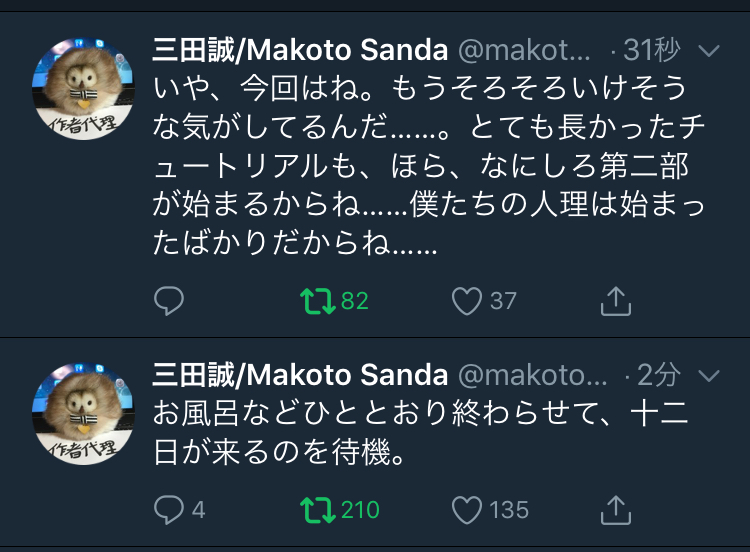
Task: Share the 2-minute-old tweet
Action: tap(616, 509)
